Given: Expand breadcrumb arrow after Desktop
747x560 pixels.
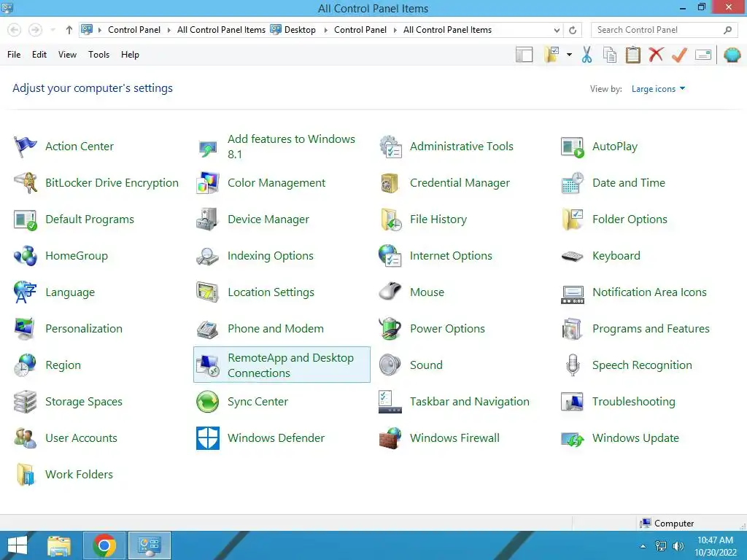Looking at the screenshot, I should (326, 30).
